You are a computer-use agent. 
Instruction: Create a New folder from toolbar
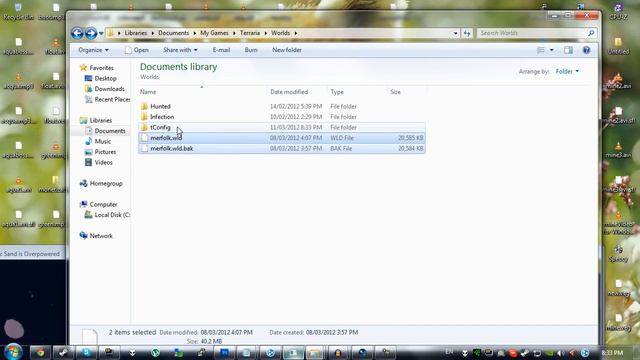(x=287, y=50)
